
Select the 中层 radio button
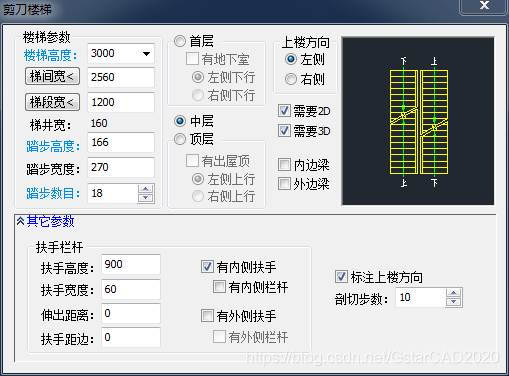point(180,121)
